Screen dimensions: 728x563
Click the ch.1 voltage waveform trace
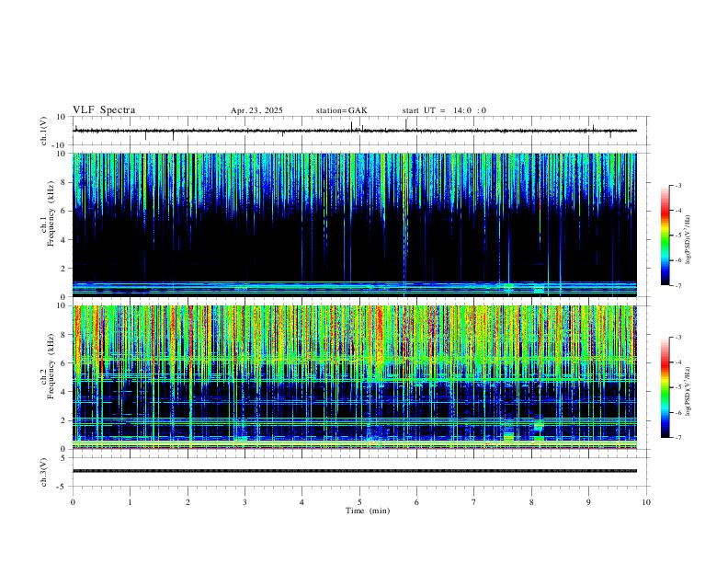pos(354,131)
